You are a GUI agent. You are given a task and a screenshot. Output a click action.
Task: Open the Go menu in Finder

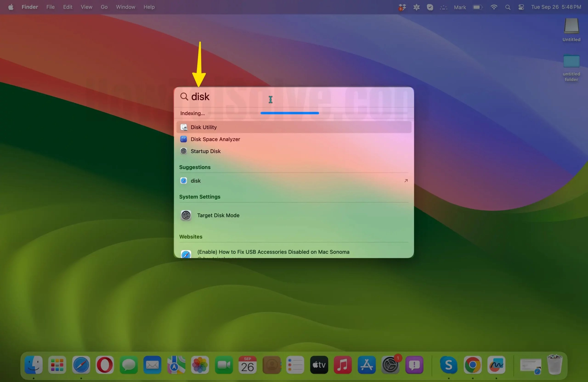tap(104, 7)
